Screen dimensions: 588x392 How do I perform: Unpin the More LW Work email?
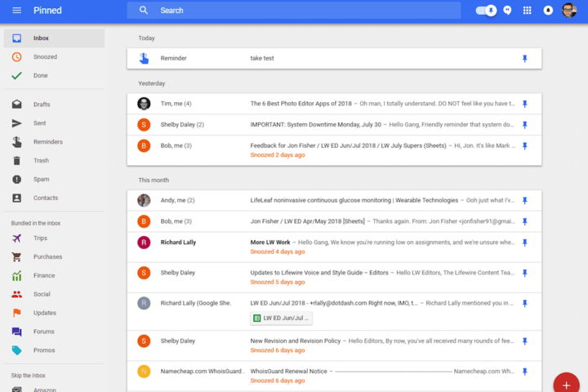tap(524, 243)
